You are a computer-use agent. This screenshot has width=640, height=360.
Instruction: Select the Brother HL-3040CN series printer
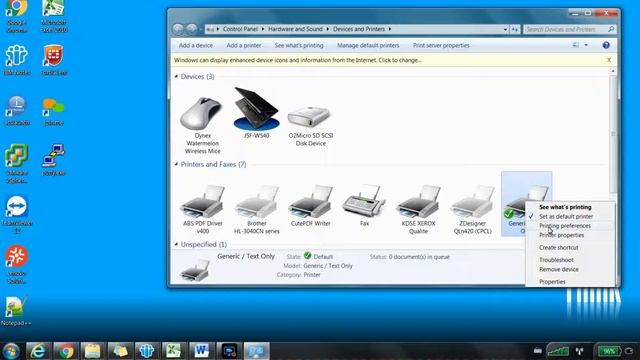(x=256, y=209)
